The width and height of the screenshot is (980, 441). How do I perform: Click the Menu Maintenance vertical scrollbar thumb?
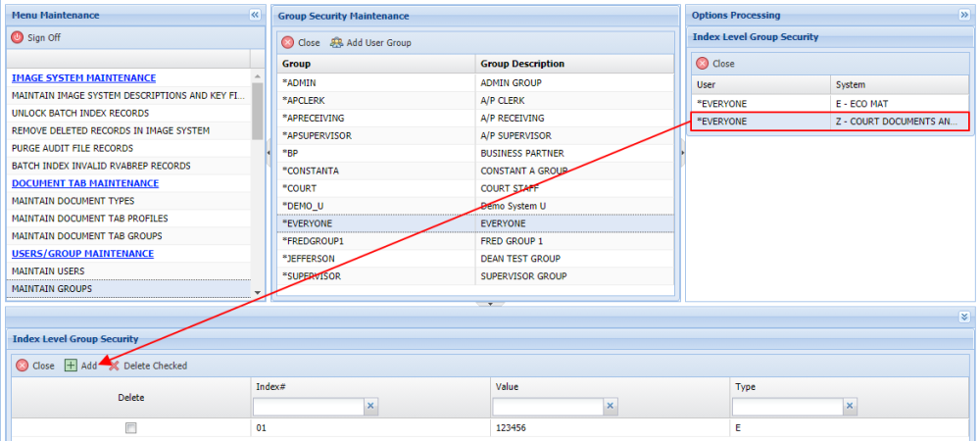[x=258, y=110]
